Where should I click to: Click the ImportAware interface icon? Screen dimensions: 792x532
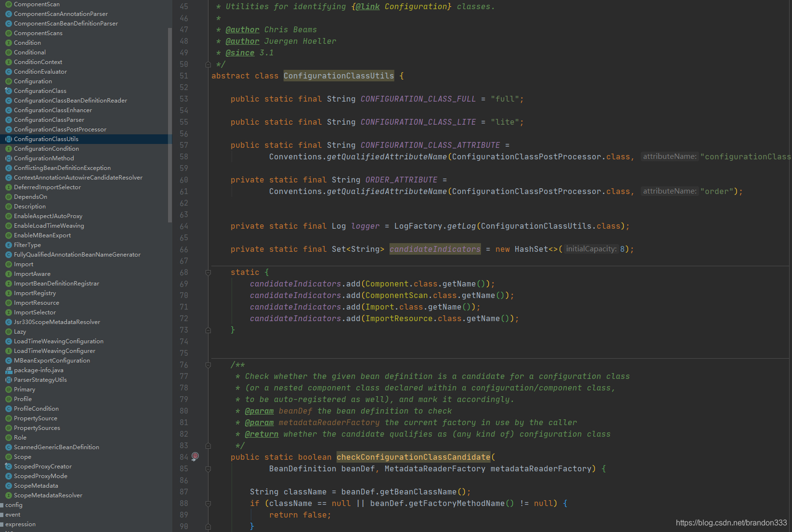point(8,274)
